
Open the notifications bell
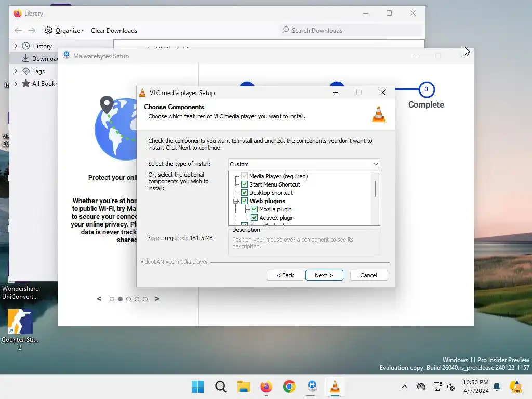pos(497,387)
